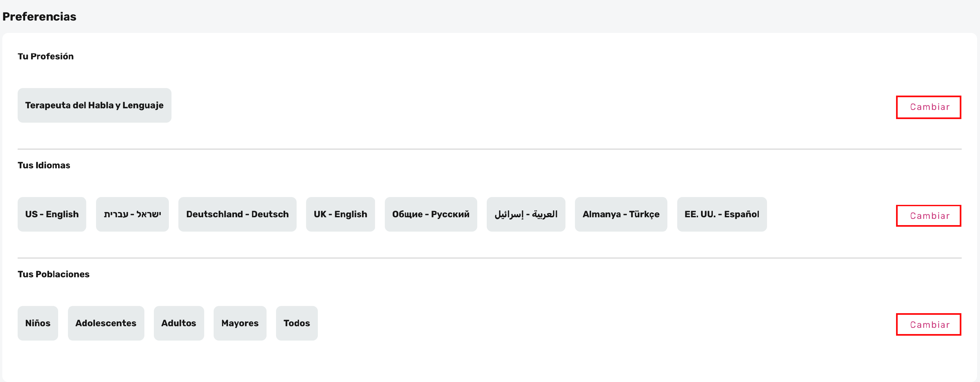This screenshot has width=980, height=382.
Task: Click the Niños population chip
Action: 38,323
